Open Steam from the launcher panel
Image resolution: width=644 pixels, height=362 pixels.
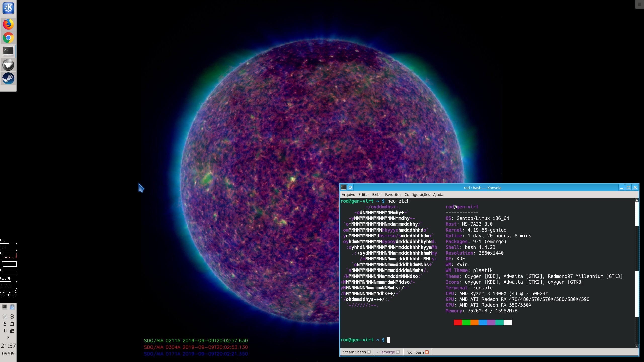click(x=8, y=78)
